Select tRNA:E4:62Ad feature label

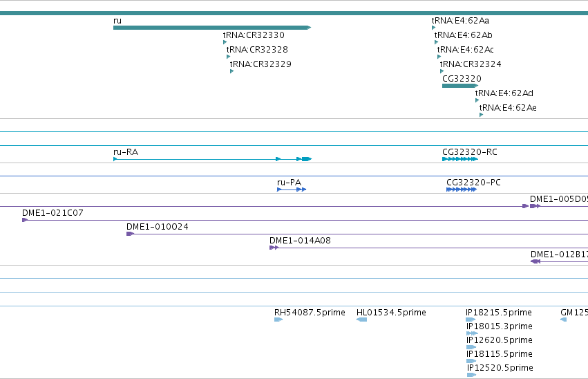[504, 93]
